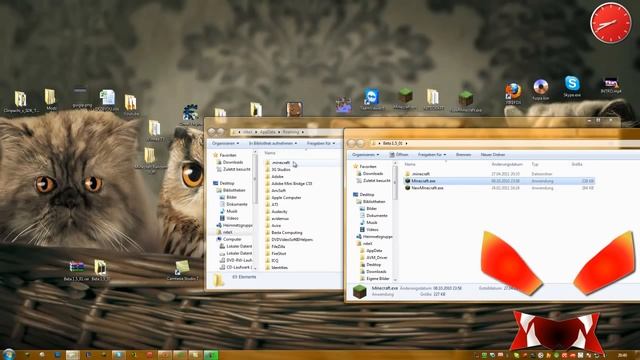
Task: Select the Berla Computing folder
Action: pos(287,233)
